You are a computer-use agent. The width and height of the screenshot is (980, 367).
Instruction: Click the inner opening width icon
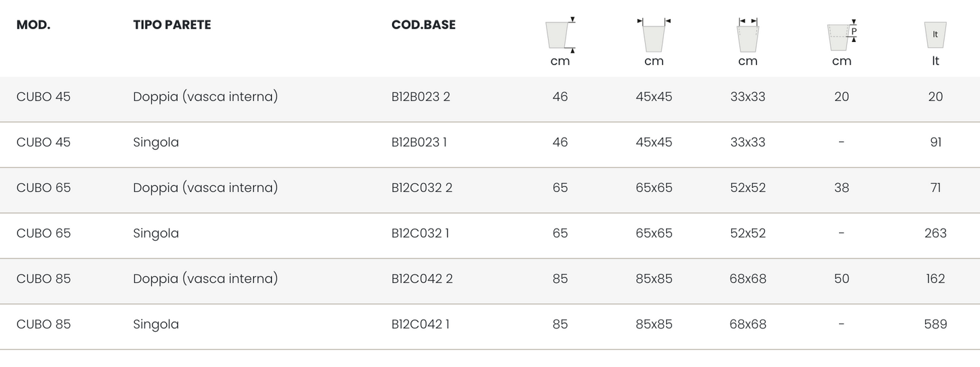748,35
